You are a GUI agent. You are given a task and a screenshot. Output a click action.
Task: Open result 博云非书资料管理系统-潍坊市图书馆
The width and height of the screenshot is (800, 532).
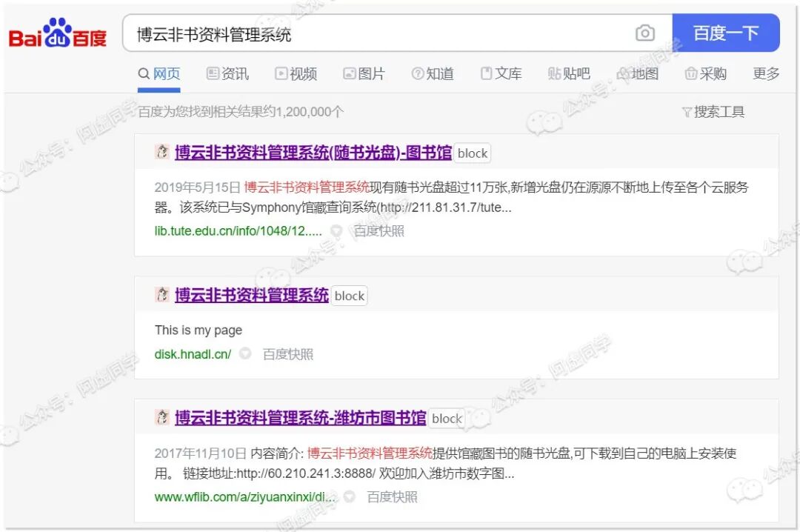301,418
